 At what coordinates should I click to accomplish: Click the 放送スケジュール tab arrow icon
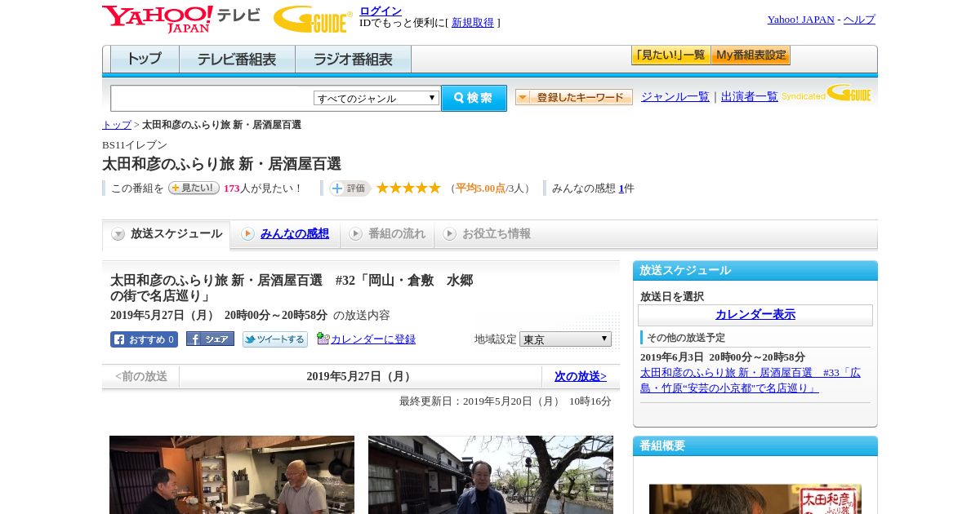(x=118, y=234)
